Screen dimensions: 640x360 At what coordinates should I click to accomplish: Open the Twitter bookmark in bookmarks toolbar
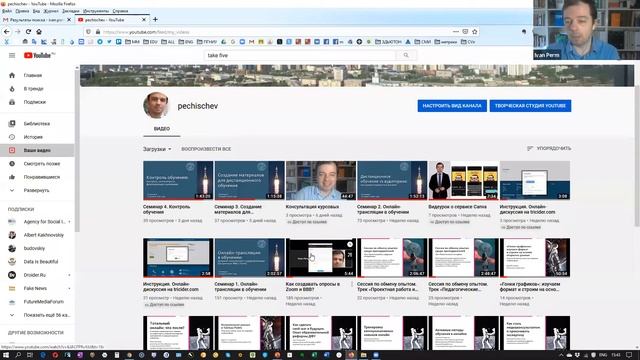pos(109,42)
